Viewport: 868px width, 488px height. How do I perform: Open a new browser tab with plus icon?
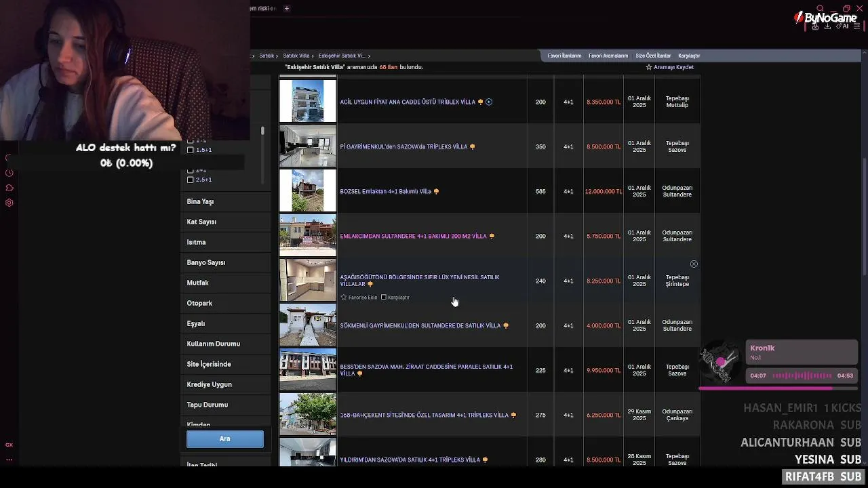(287, 8)
